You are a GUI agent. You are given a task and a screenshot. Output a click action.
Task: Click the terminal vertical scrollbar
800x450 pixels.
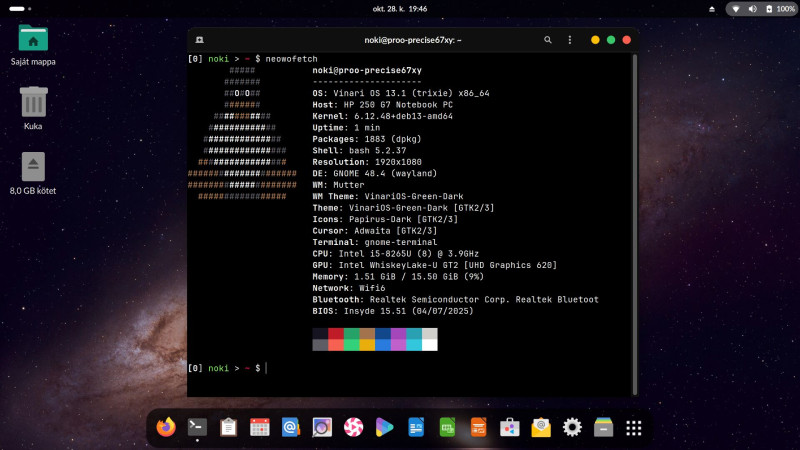pyautogui.click(x=635, y=224)
